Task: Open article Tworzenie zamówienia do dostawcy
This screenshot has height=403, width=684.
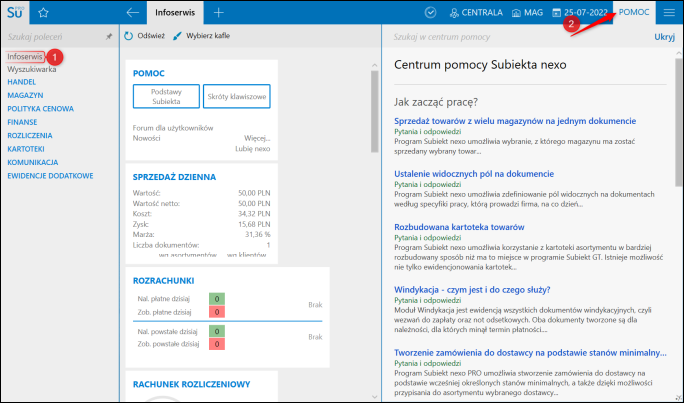Action: click(530, 353)
